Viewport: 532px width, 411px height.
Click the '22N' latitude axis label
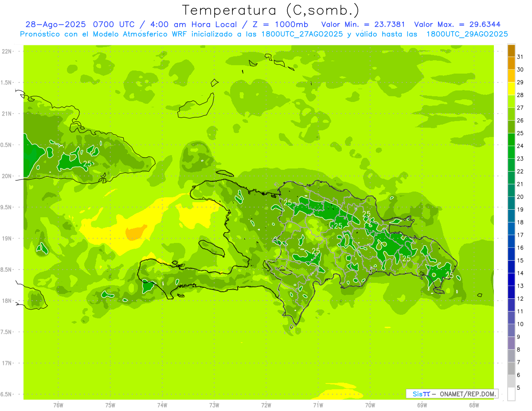8,51
